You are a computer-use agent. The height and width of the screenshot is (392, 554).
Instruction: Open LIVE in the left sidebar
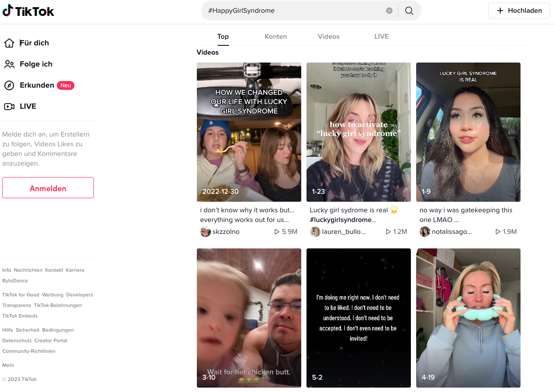coord(20,106)
